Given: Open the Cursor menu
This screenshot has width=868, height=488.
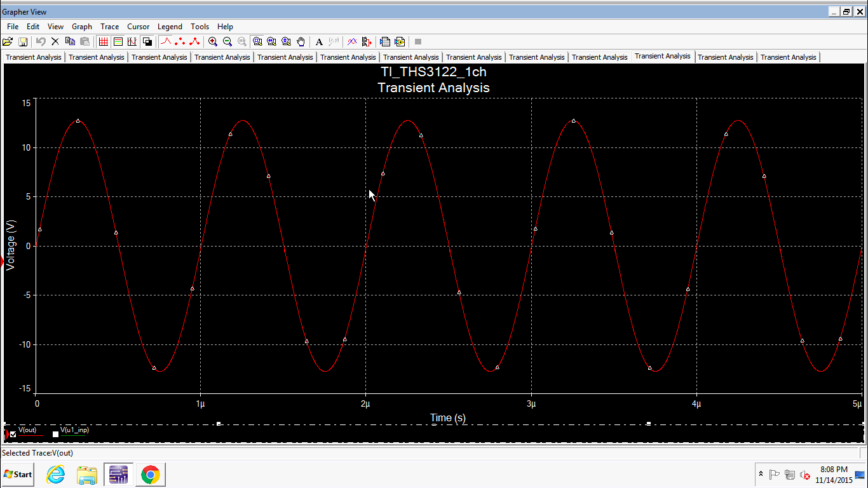Looking at the screenshot, I should pyautogui.click(x=138, y=27).
